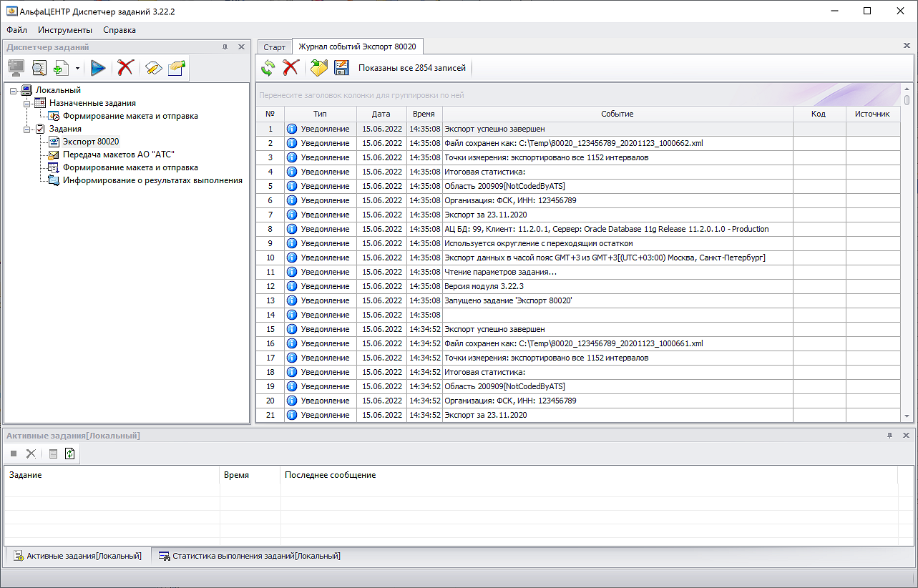This screenshot has height=588, width=918.
Task: Select Формирование макета и отправка under Назначенные задания
Action: (130, 116)
